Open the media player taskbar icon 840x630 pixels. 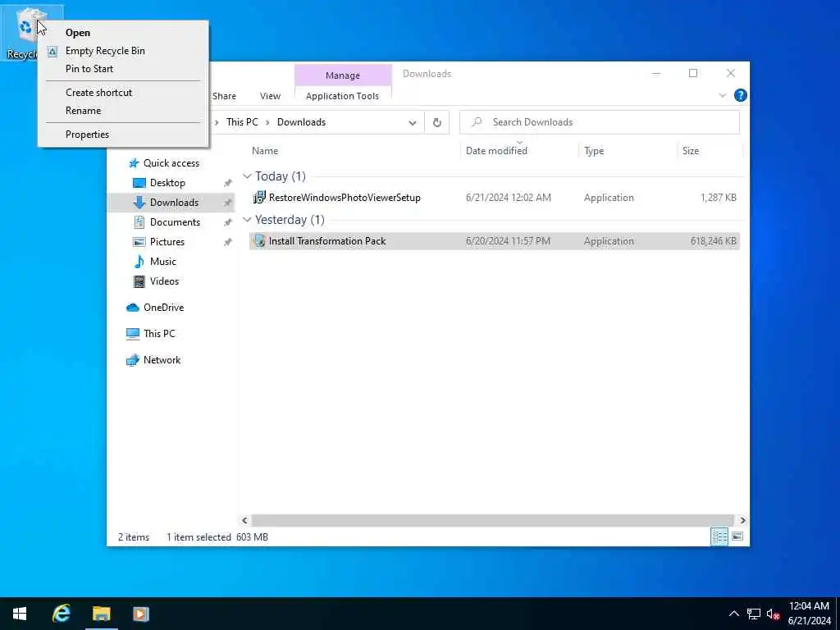pyautogui.click(x=141, y=614)
